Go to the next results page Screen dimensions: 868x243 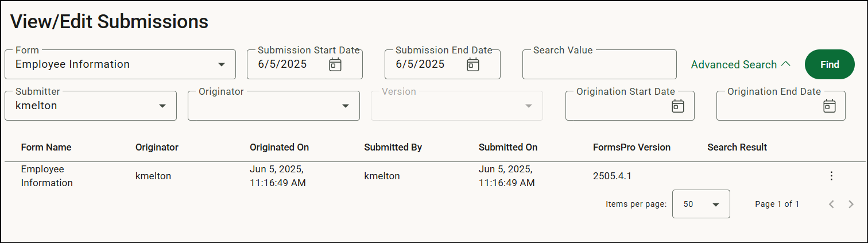coord(851,204)
